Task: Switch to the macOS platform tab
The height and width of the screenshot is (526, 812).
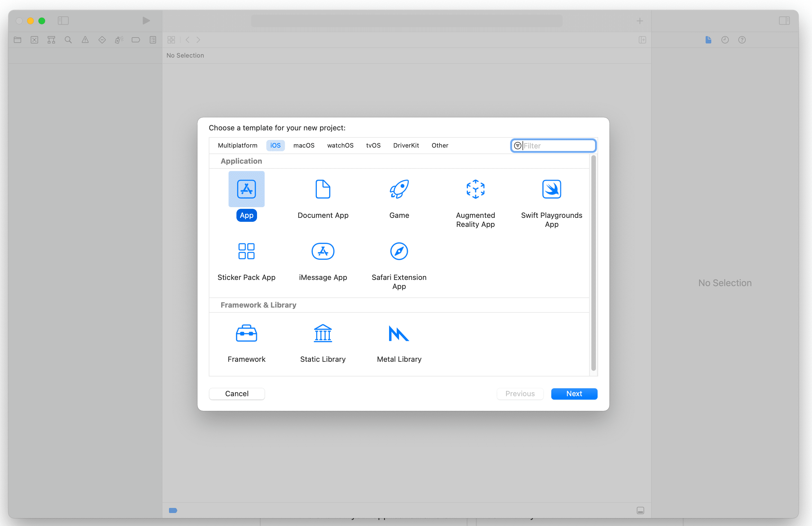Action: [304, 145]
